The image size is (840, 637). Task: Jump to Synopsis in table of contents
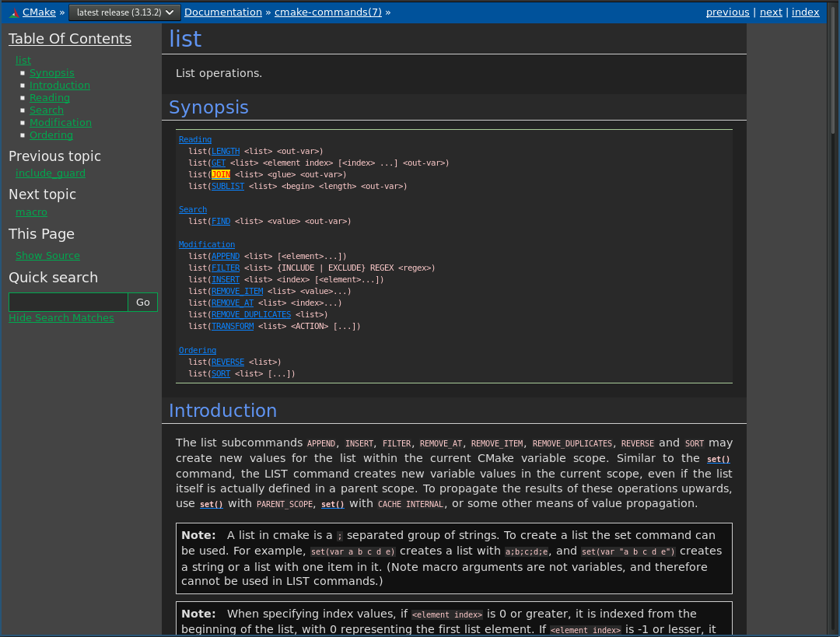(x=52, y=73)
